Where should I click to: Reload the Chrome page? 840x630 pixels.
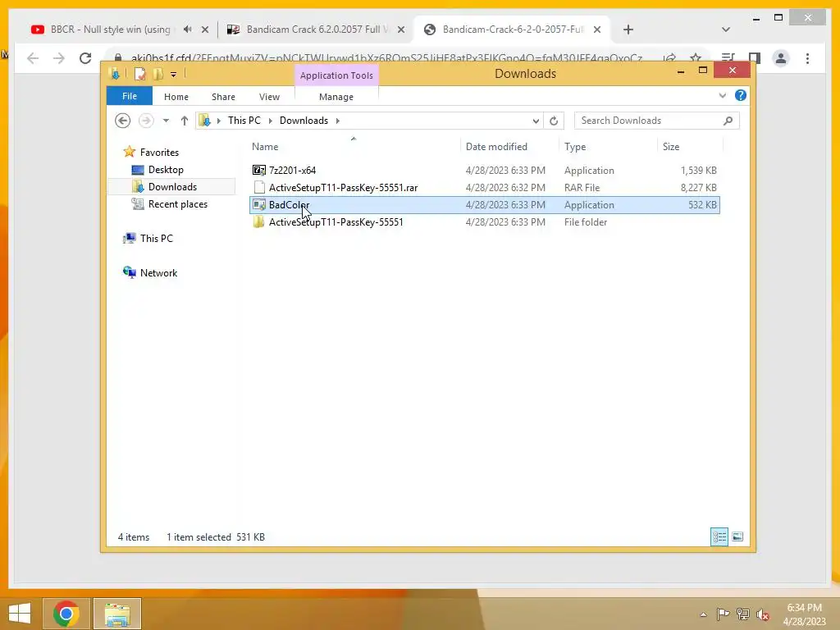click(85, 58)
